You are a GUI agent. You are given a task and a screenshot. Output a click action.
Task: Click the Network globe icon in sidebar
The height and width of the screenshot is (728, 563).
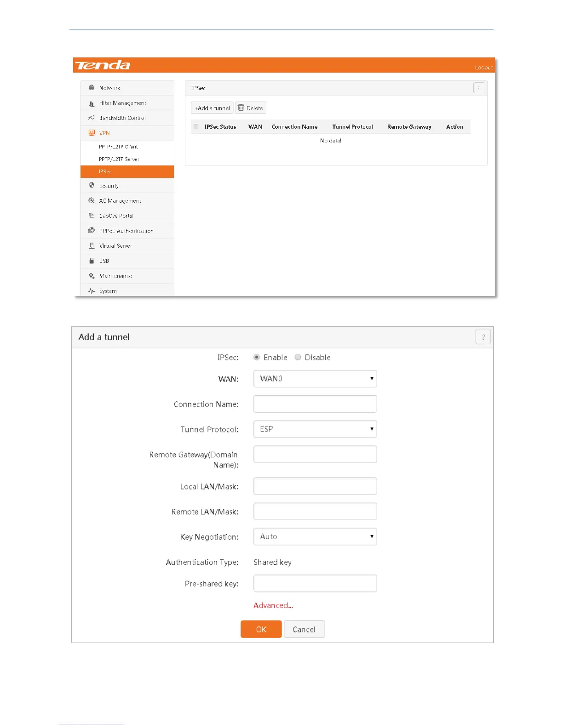point(92,88)
